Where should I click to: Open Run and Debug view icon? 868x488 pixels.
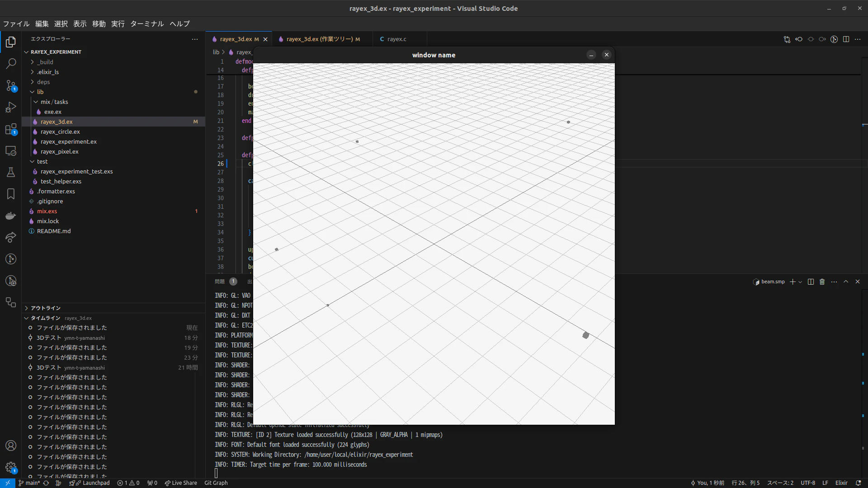tap(11, 107)
